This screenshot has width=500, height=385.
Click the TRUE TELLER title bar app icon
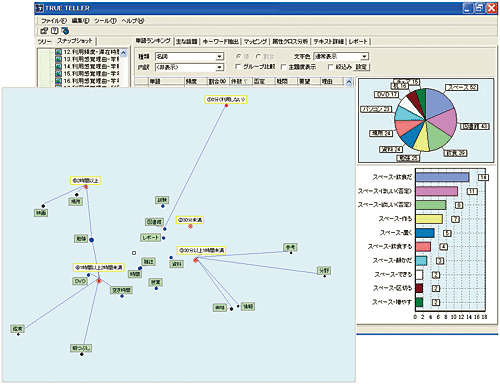40,8
